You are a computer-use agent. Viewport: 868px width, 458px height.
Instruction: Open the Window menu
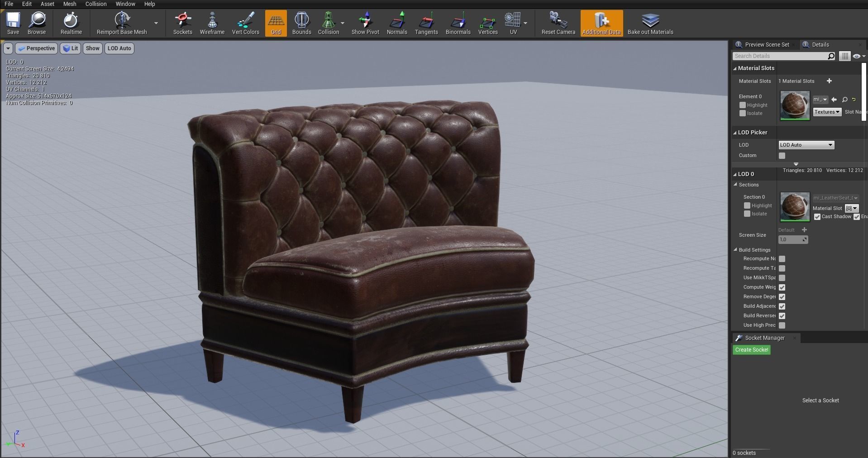125,4
